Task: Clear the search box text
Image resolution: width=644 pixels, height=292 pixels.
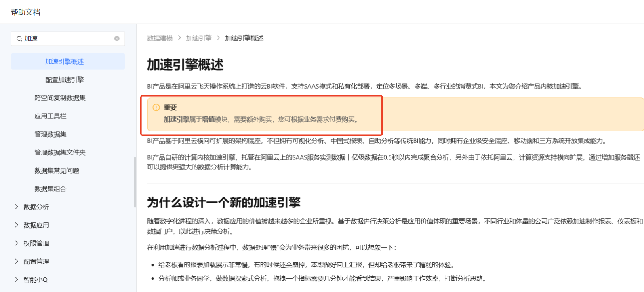Action: (117, 39)
